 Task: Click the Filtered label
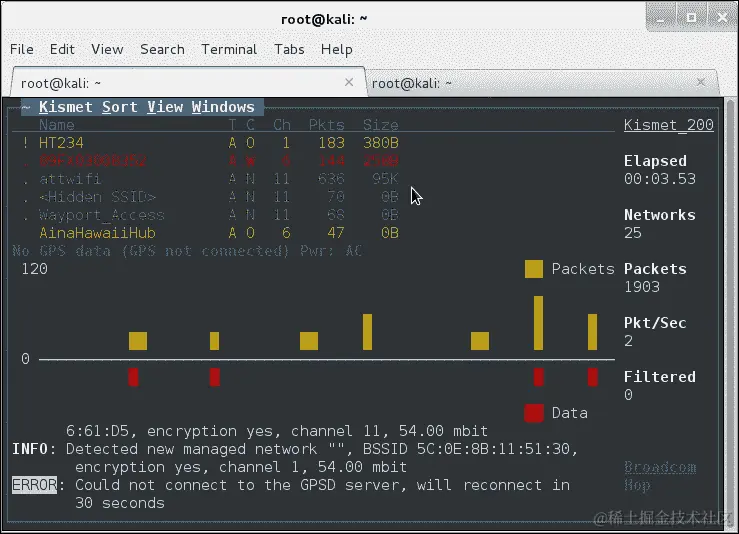pyautogui.click(x=660, y=377)
